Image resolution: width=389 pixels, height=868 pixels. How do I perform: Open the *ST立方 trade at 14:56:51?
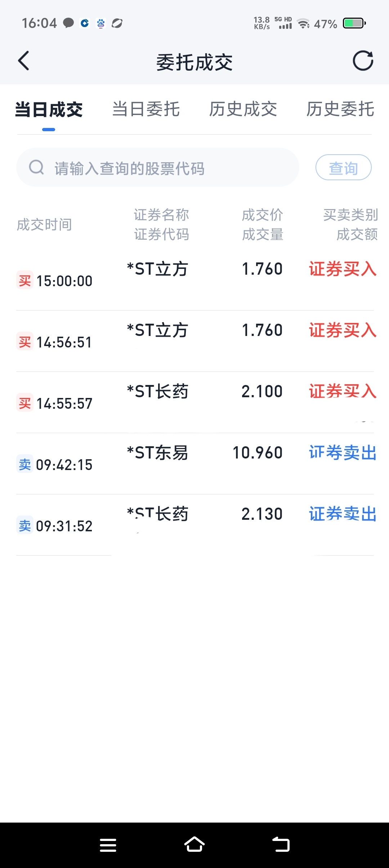click(158, 331)
